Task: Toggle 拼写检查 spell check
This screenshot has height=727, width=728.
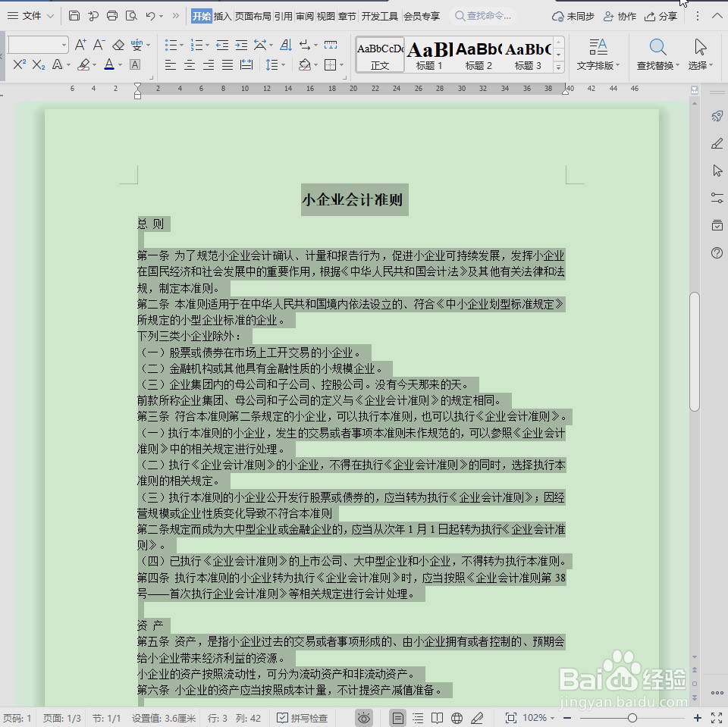Action: point(303,718)
